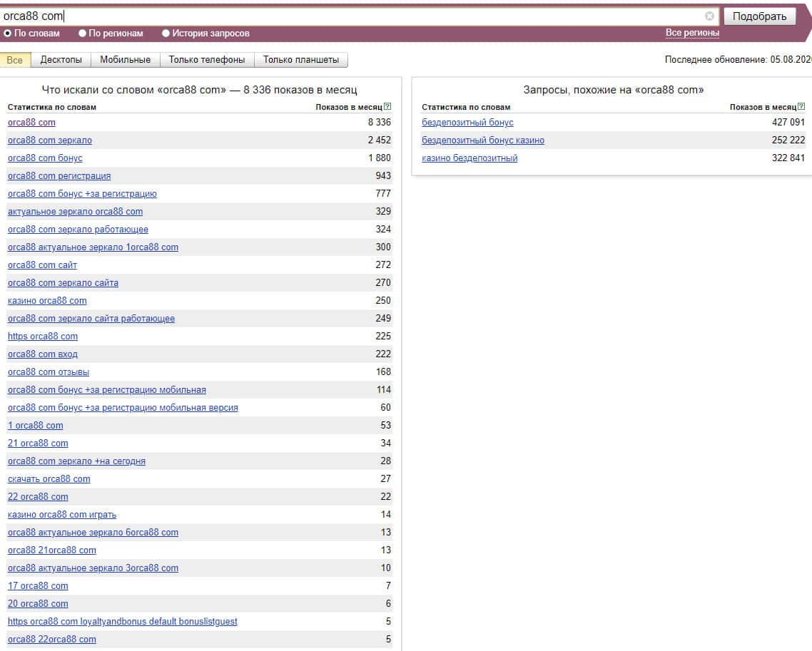
Task: Switch to the 'Мобильные' tab
Action: tap(125, 60)
